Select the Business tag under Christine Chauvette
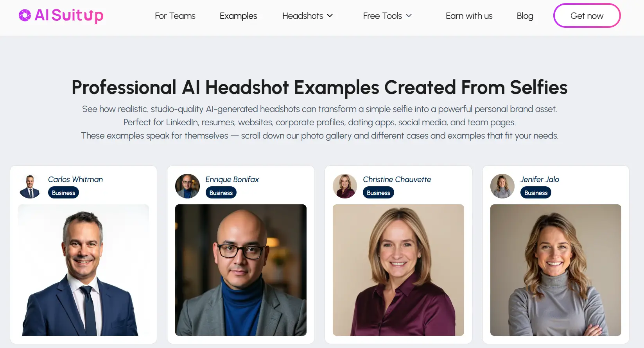This screenshot has height=348, width=644. tap(379, 193)
